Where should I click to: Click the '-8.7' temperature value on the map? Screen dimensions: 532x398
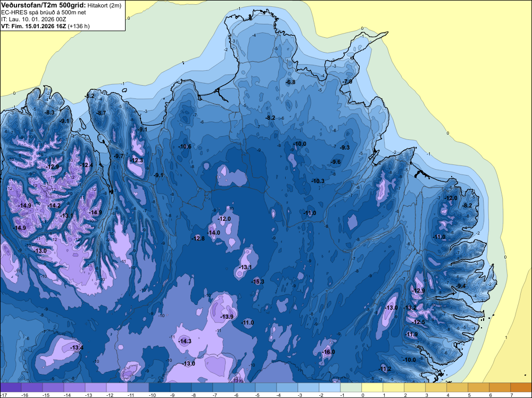pyautogui.click(x=102, y=113)
